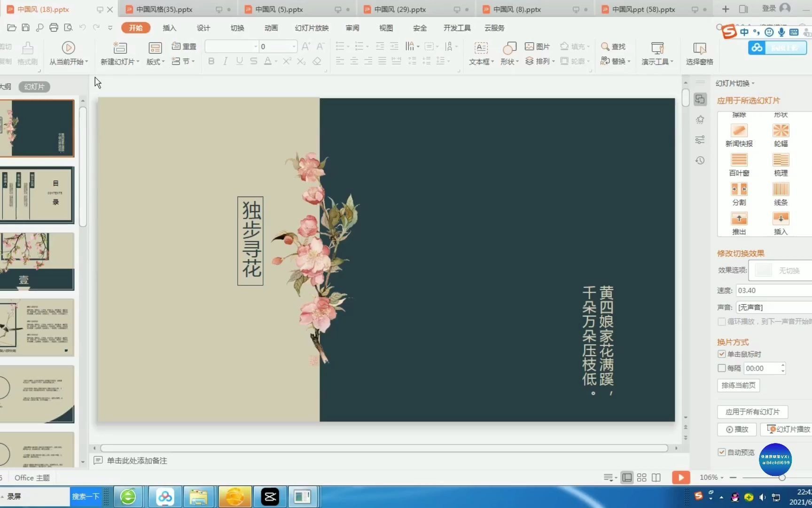The height and width of the screenshot is (508, 812).
Task: Open the Find 查找 tool
Action: tap(613, 47)
